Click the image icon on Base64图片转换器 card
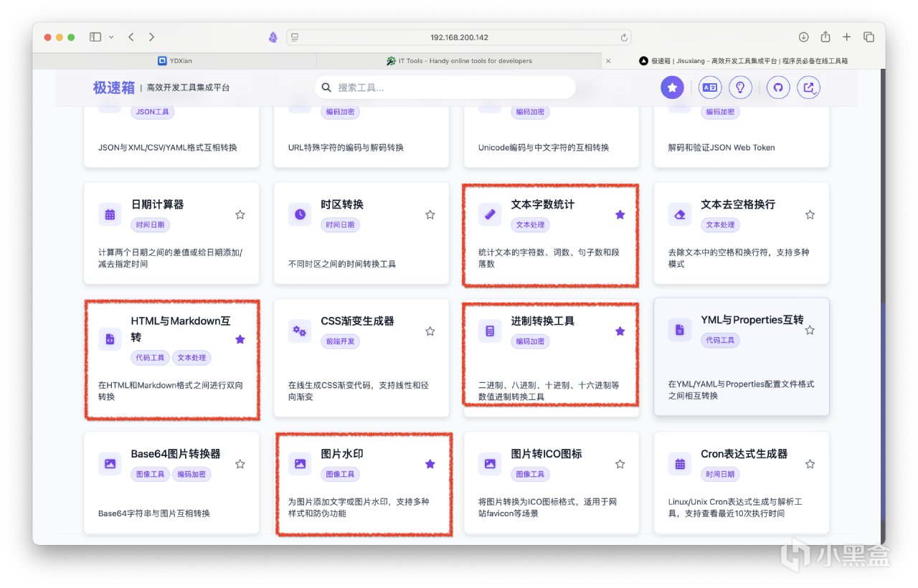The width and height of the screenshot is (918, 588). coord(110,463)
